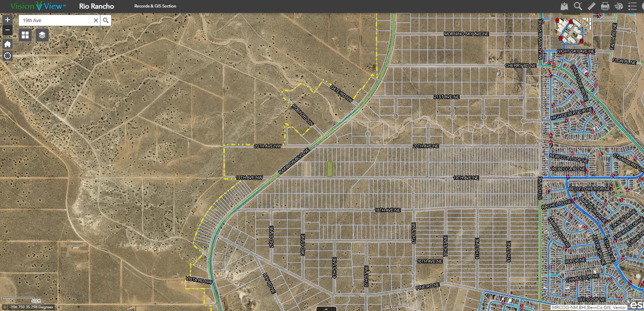Viewport: 644px width, 311px height.
Task: Open the Query search tool
Action: tap(578, 6)
